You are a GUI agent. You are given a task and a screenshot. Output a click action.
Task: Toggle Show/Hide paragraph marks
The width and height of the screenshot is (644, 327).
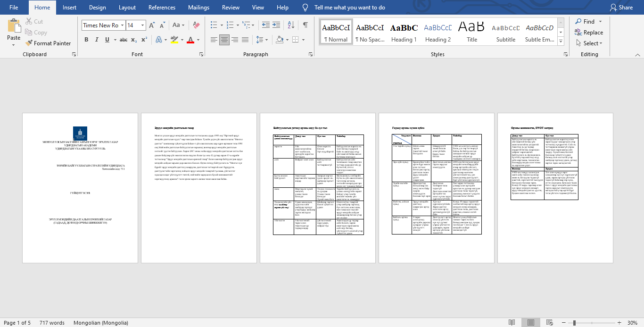pos(305,25)
